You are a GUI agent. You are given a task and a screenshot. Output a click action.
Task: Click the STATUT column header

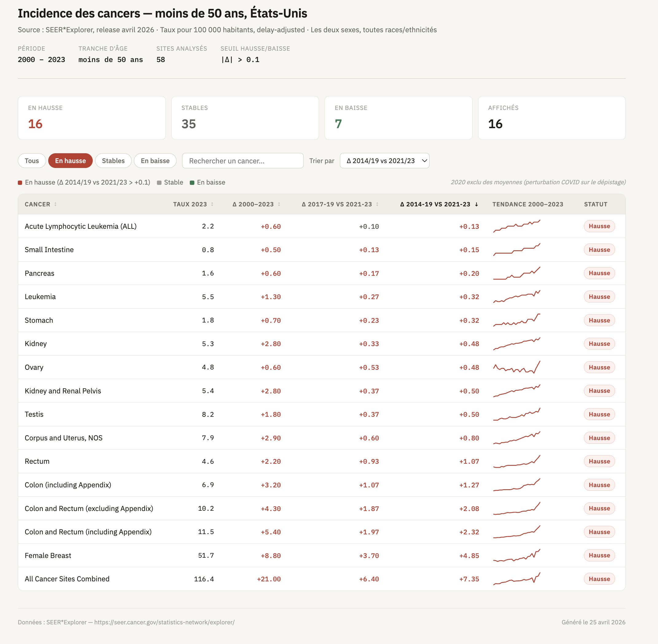click(x=595, y=204)
